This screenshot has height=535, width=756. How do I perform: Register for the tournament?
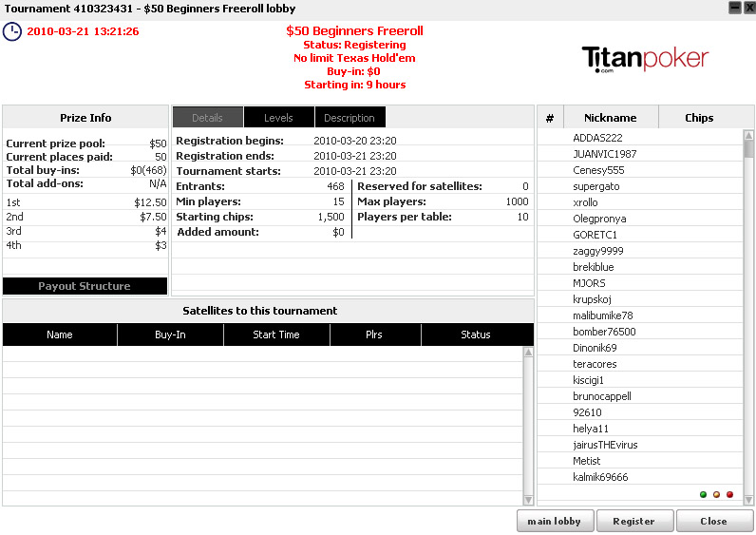point(634,521)
